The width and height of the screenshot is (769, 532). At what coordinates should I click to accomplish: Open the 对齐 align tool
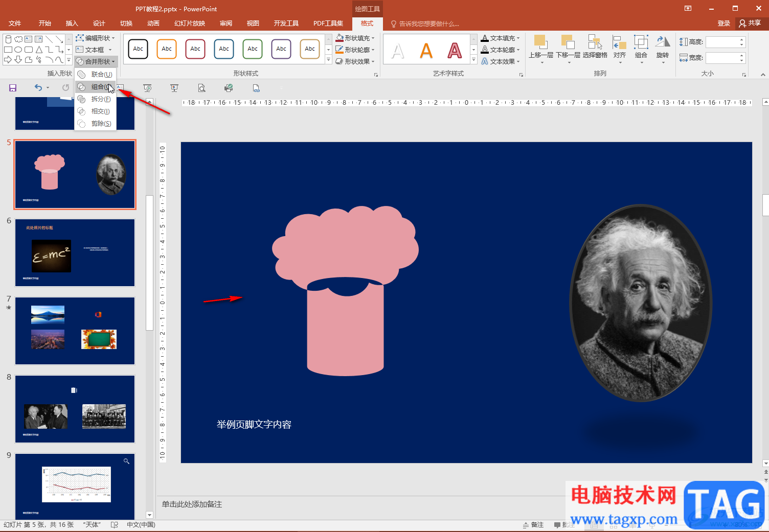click(x=620, y=49)
